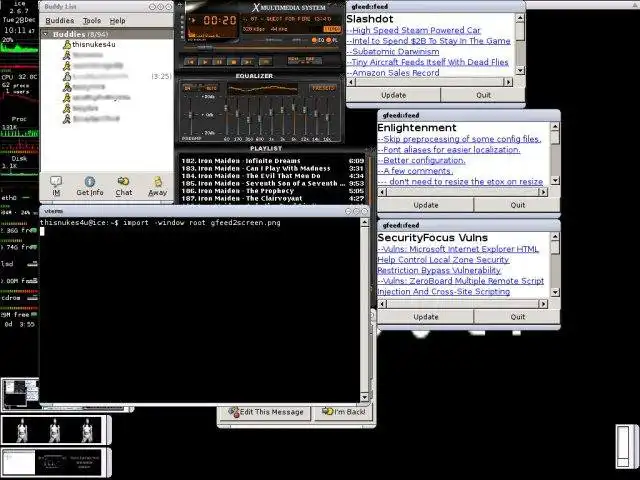Screen dimensions: 640x480
Task: Click the IM icon in Buddy List
Action: pos(56,186)
